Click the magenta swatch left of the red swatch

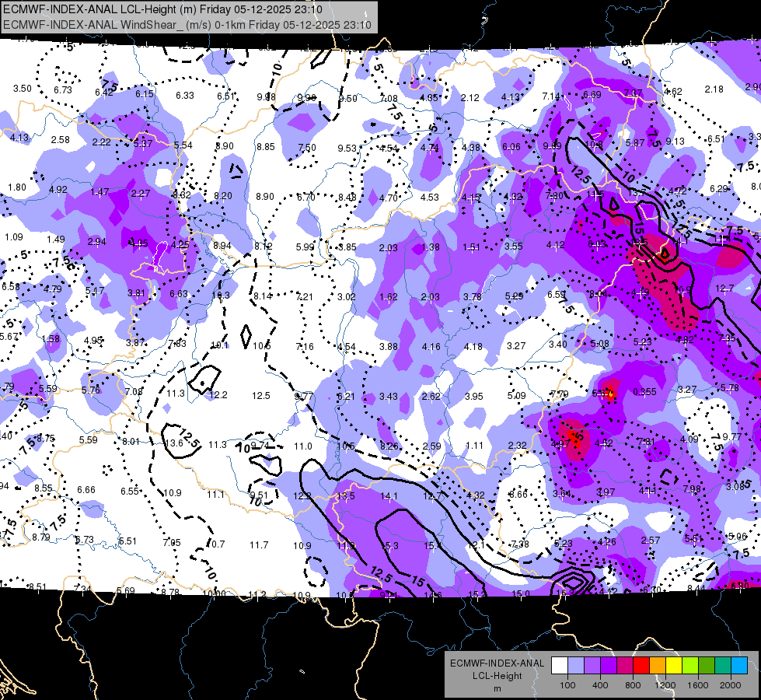(x=625, y=665)
